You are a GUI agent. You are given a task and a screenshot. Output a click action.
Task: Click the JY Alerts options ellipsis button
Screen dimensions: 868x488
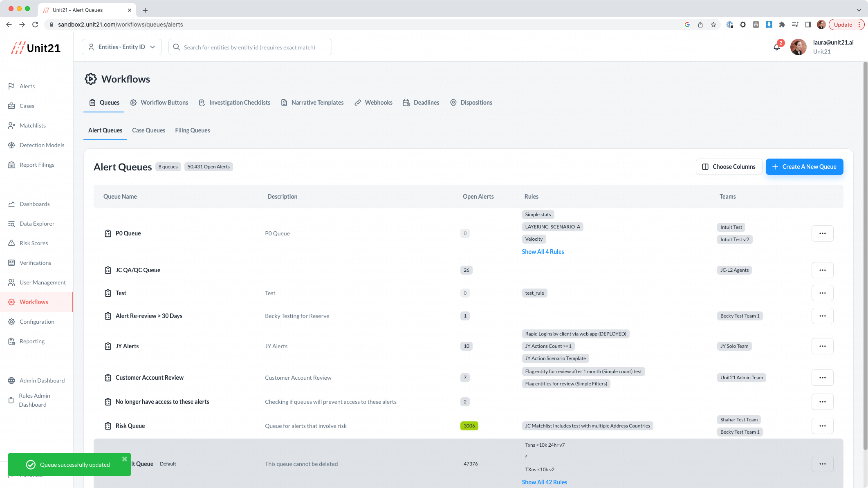pyautogui.click(x=822, y=346)
